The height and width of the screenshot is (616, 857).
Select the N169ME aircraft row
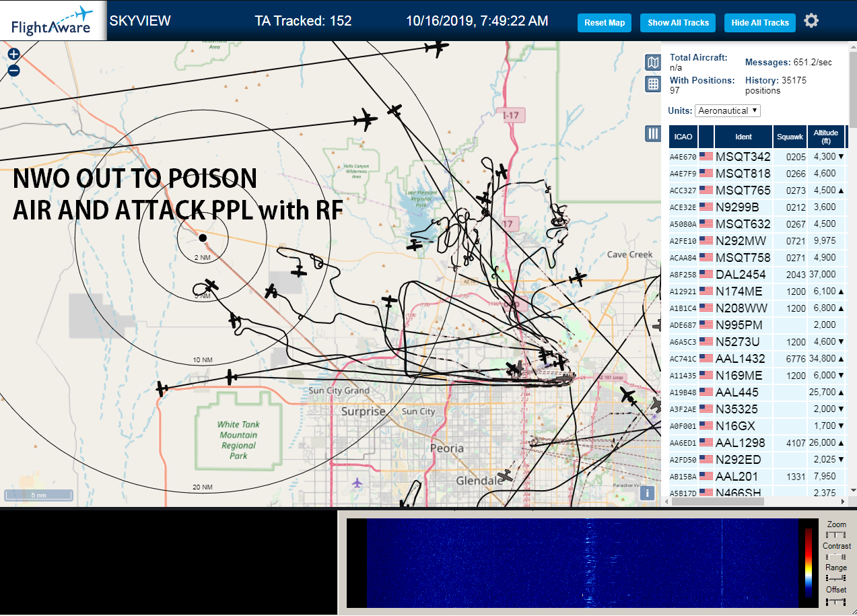(757, 375)
